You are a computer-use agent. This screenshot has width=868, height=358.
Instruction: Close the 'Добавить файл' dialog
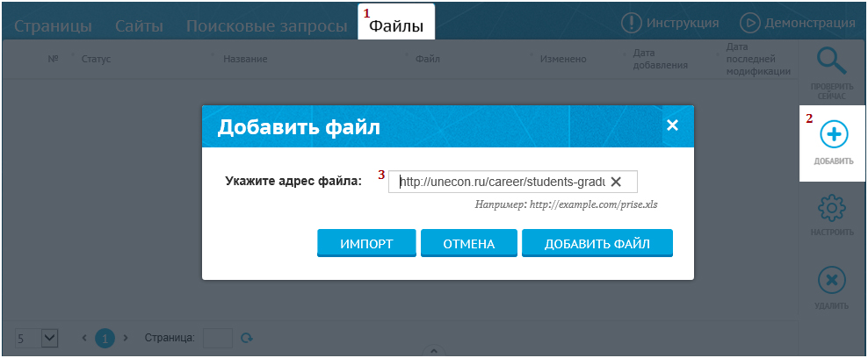[672, 125]
